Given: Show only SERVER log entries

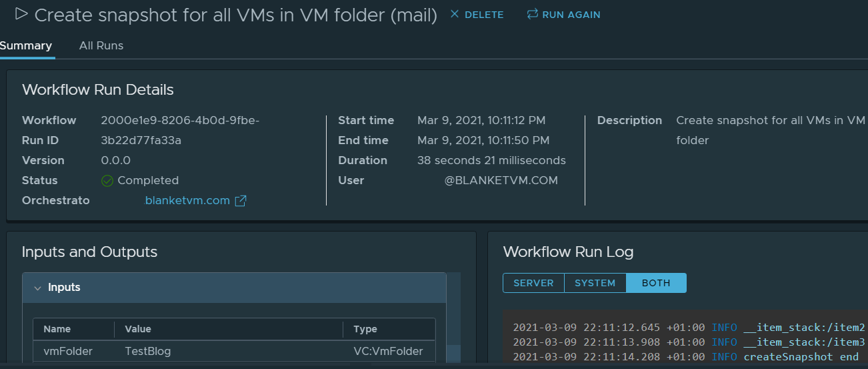Looking at the screenshot, I should 533,283.
